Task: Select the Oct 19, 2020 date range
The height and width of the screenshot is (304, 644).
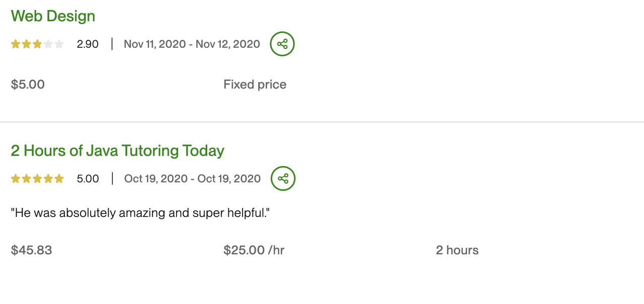Action: [192, 179]
